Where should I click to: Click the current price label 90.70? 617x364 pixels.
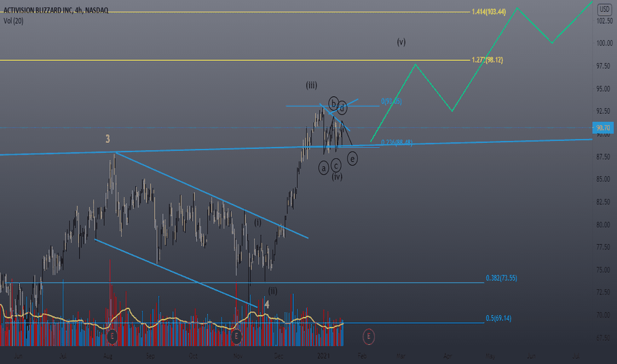click(603, 128)
